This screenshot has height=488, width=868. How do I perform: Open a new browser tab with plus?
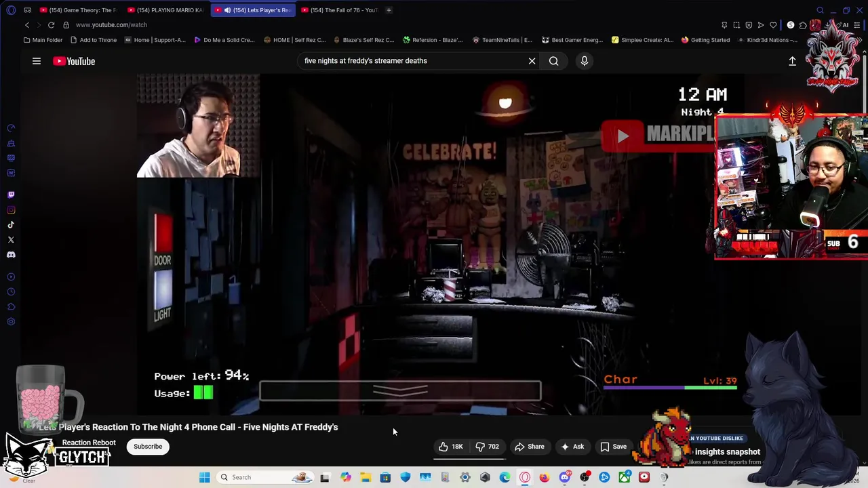coord(389,10)
